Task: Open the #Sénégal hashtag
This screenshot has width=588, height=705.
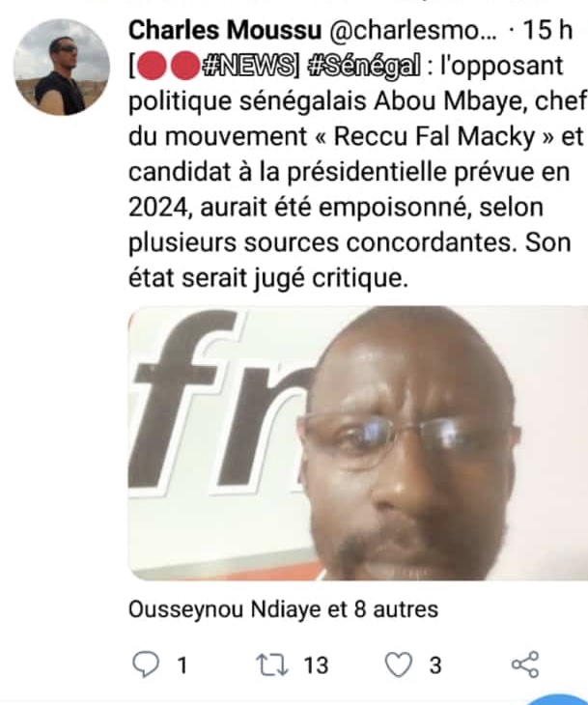Action: click(x=365, y=67)
